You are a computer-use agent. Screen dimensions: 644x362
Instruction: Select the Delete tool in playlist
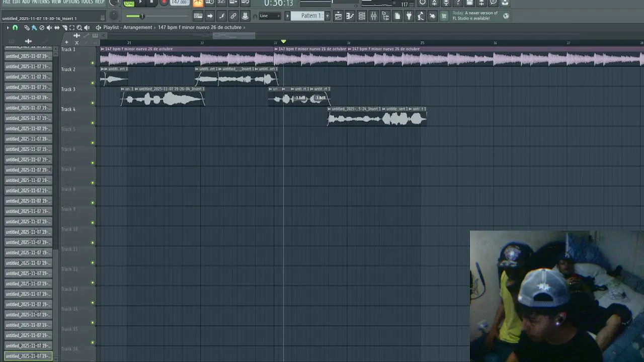pyautogui.click(x=42, y=28)
